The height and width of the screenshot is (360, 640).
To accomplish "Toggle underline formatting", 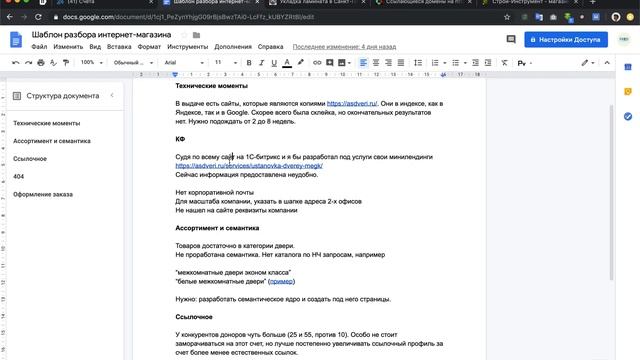I will click(x=274, y=63).
